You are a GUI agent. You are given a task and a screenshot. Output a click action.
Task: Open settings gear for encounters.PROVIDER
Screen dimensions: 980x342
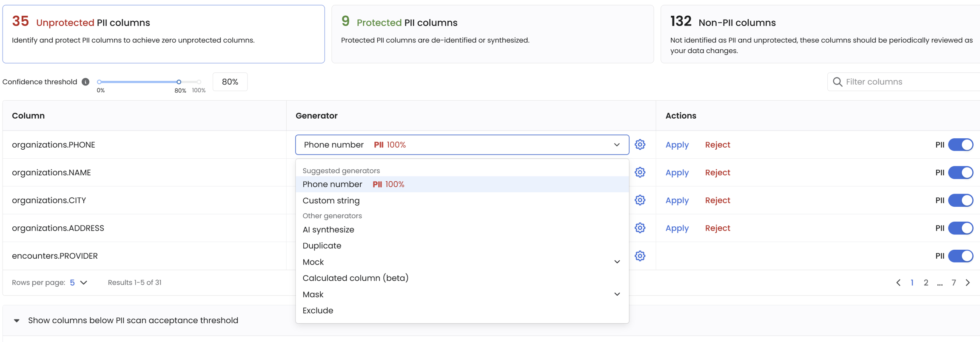tap(640, 256)
